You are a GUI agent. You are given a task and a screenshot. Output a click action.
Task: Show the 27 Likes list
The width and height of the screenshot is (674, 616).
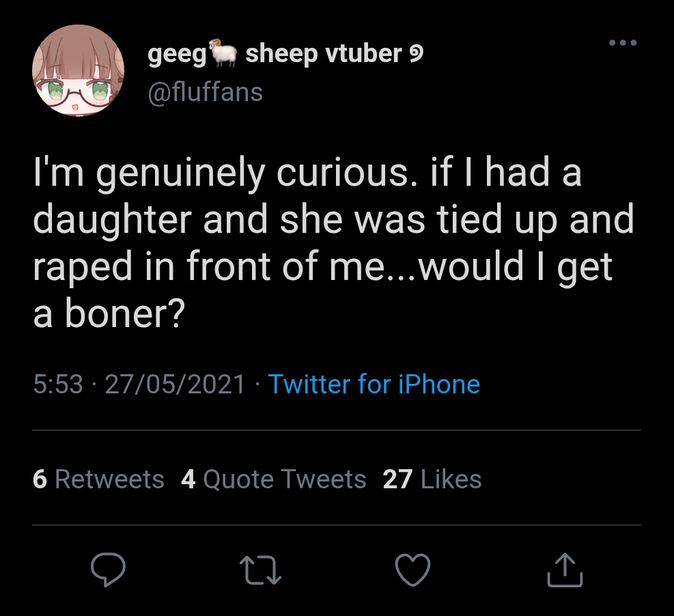(432, 479)
